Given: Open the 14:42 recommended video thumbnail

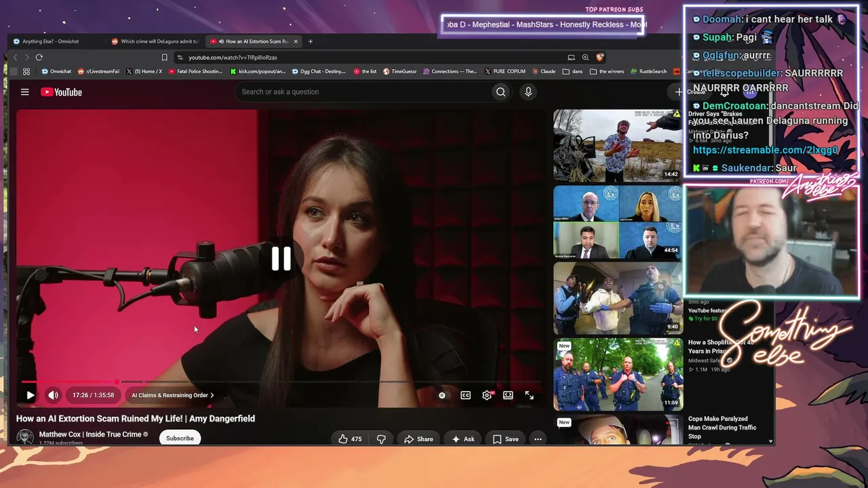Looking at the screenshot, I should 618,146.
